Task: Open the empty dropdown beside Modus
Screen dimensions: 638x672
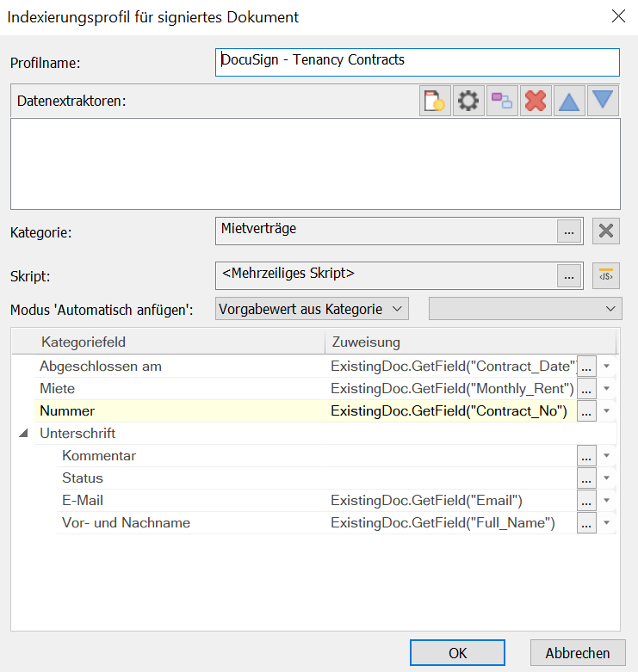Action: [525, 308]
